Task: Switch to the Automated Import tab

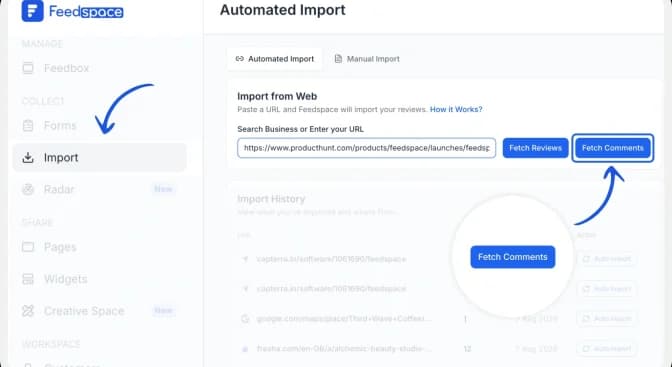Action: pos(275,59)
